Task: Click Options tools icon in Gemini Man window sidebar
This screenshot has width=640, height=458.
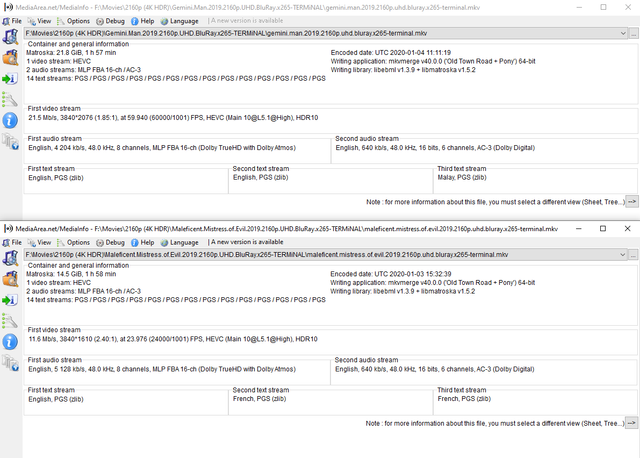Action: (10, 99)
